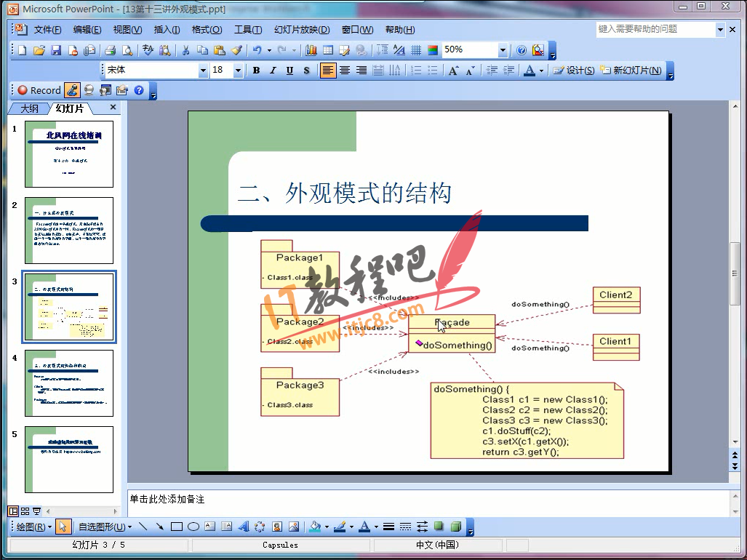Select the Arrow drawing tool
The width and height of the screenshot is (747, 560).
159,527
